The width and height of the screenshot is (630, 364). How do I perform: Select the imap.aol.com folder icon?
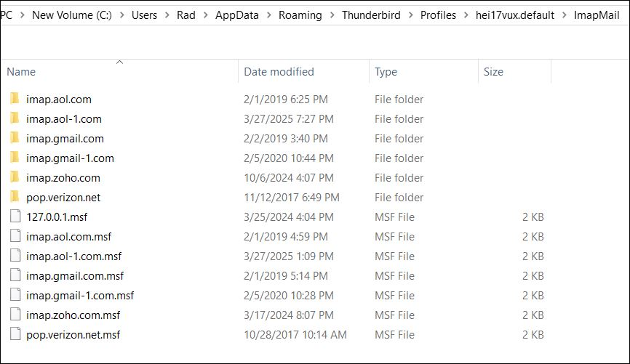click(15, 98)
